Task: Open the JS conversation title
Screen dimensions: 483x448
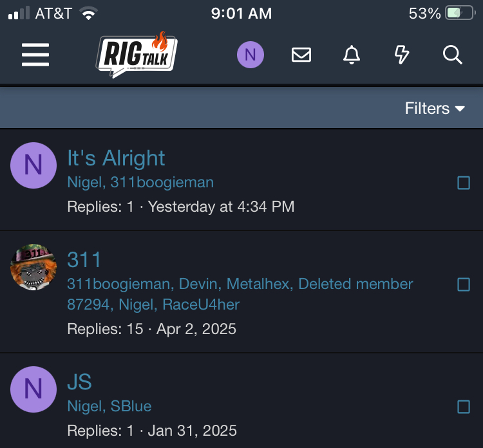Action: pos(79,382)
